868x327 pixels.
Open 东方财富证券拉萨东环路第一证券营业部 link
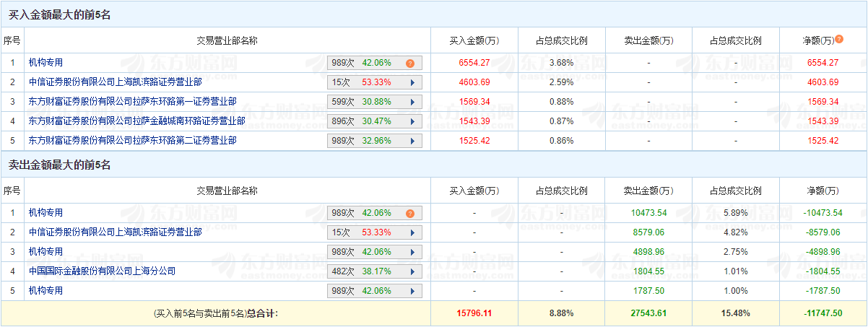132,102
